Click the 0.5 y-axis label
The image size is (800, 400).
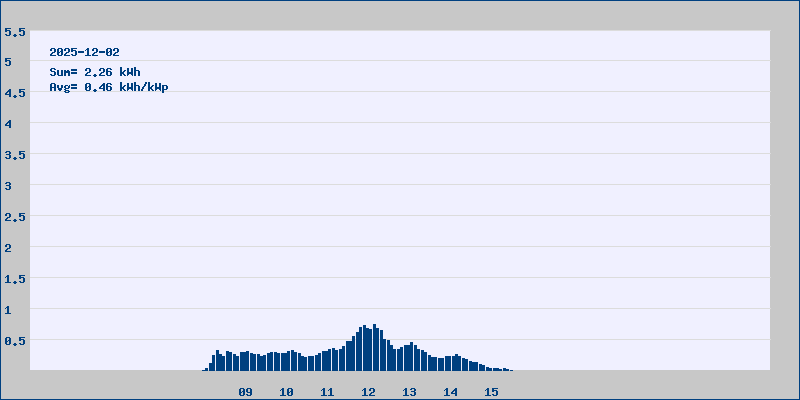click(15, 341)
